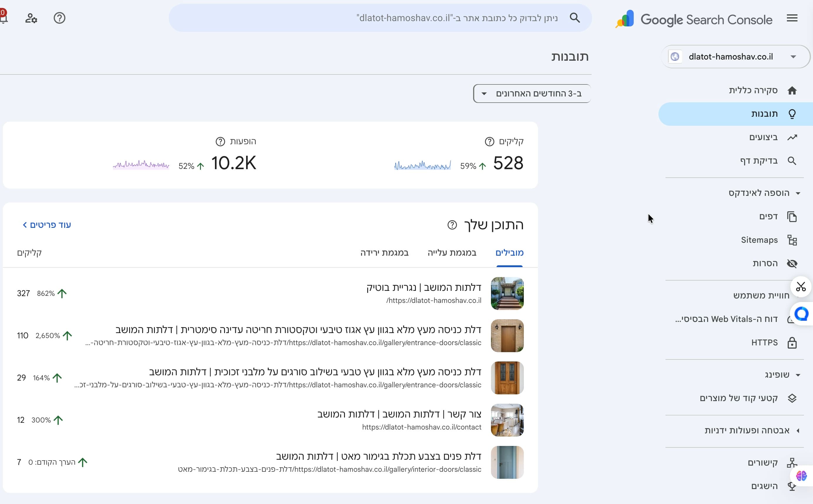Open the Links (קישורים) report icon
This screenshot has height=504, width=813.
[x=792, y=462]
